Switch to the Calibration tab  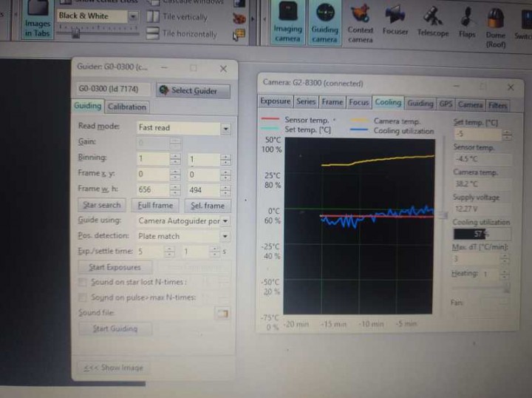pos(127,107)
